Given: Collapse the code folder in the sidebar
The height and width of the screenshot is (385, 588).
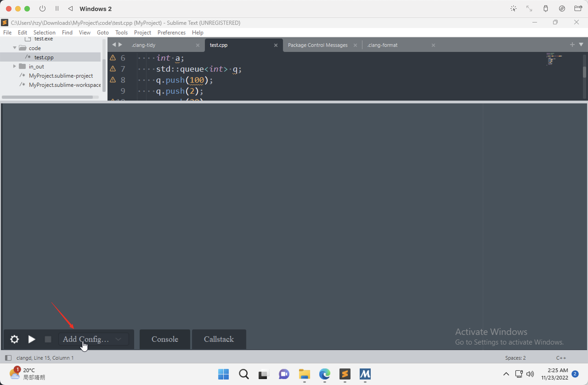Looking at the screenshot, I should point(15,48).
